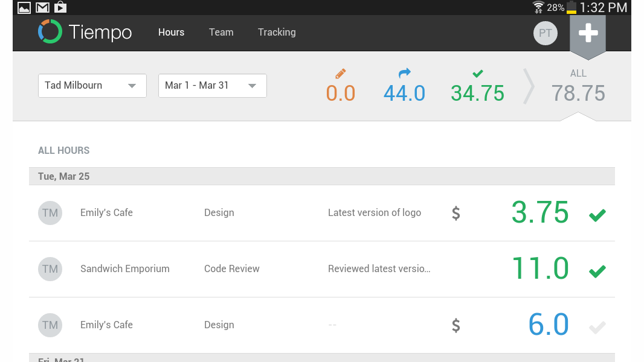Select the orange pencil draft hours icon
644x362 pixels.
(x=341, y=74)
